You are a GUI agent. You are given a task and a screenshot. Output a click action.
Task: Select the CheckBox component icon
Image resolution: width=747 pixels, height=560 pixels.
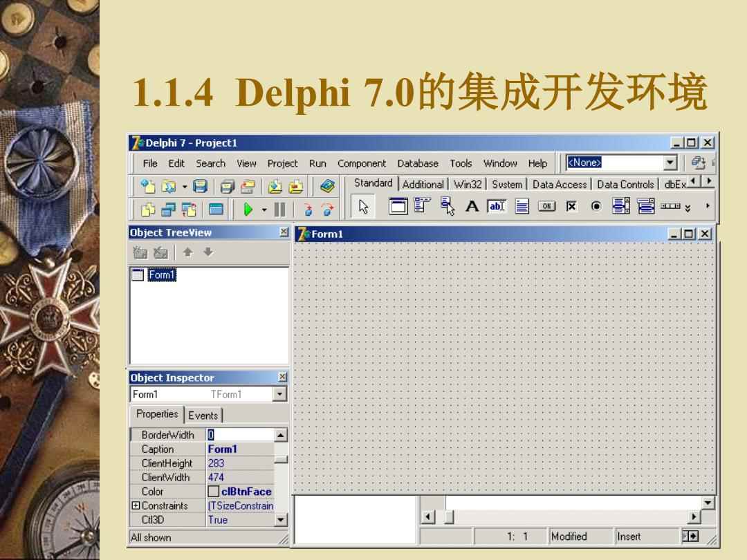point(571,206)
